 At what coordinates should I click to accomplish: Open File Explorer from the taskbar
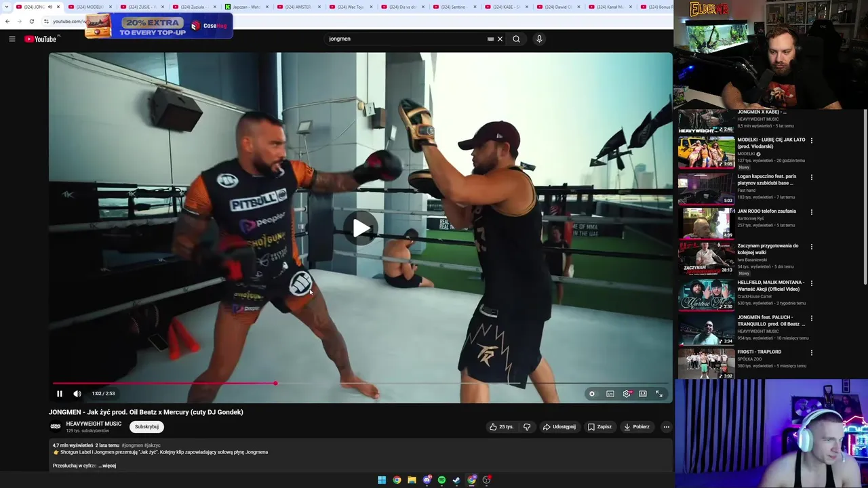point(412,480)
